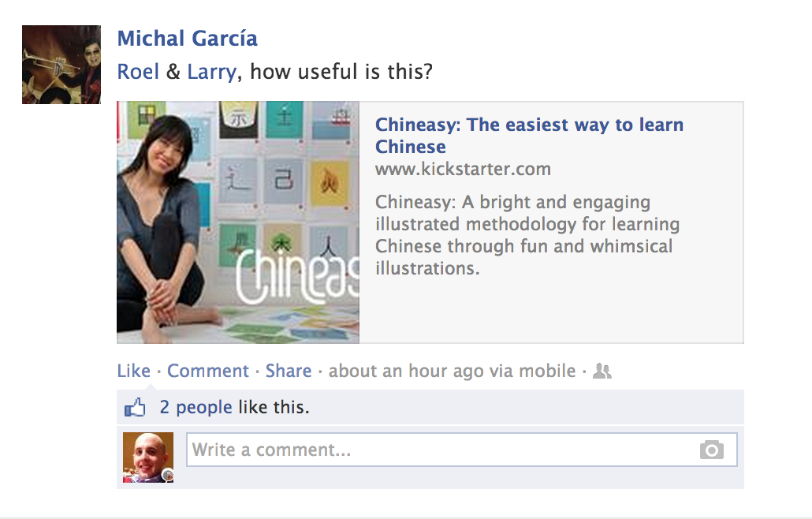
Task: Click the Comment link under the post
Action: [208, 371]
